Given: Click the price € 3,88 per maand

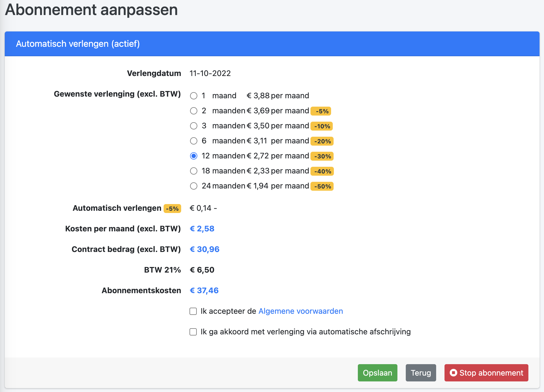Looking at the screenshot, I should coord(278,95).
